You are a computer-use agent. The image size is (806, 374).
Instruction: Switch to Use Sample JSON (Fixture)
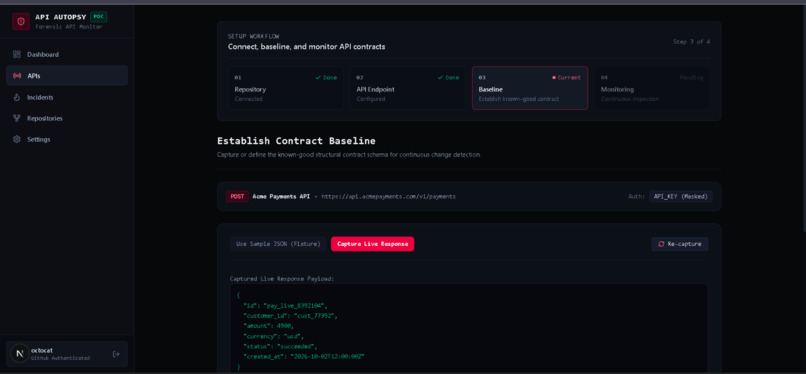pos(279,244)
